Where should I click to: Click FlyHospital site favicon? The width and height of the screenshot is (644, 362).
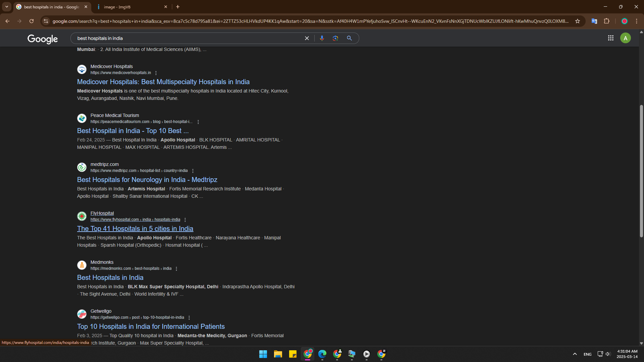point(82,216)
